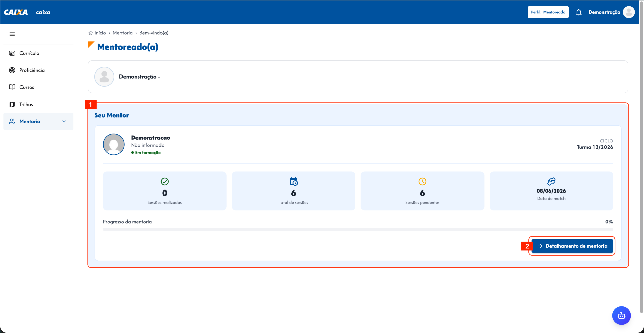Click the Mentoreado(a) page title
Image resolution: width=644 pixels, height=333 pixels.
(x=128, y=47)
